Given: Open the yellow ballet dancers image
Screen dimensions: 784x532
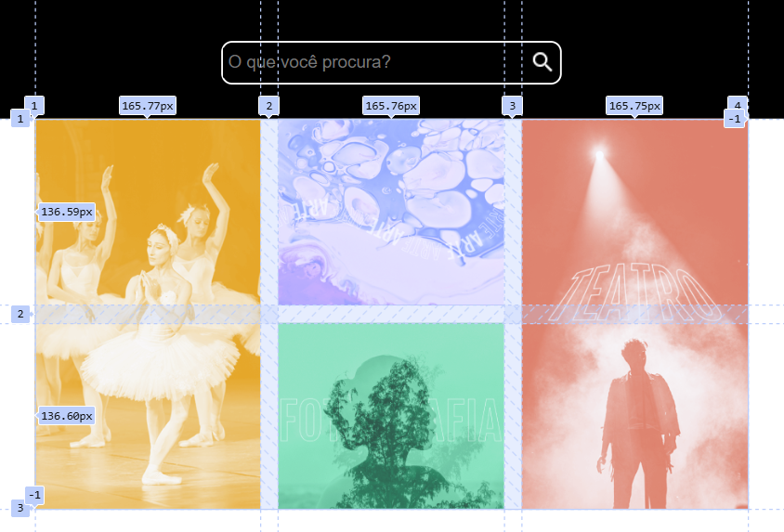Looking at the screenshot, I should [148, 314].
